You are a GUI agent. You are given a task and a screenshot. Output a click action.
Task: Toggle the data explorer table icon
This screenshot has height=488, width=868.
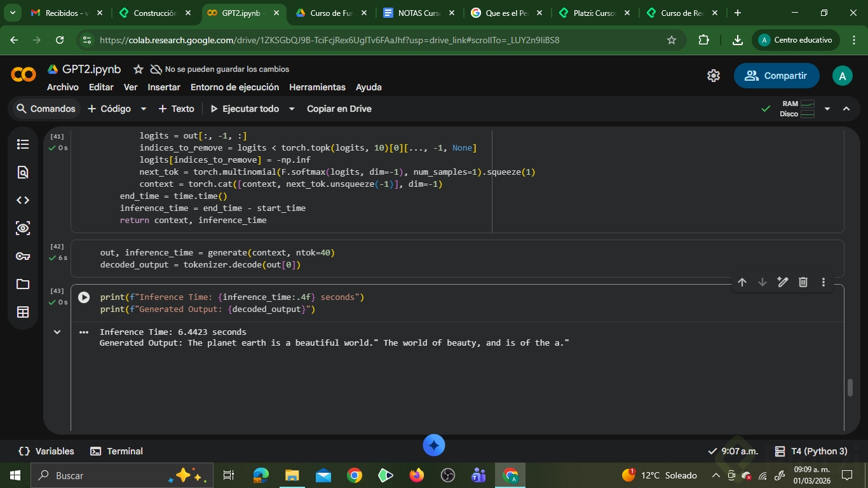23,312
